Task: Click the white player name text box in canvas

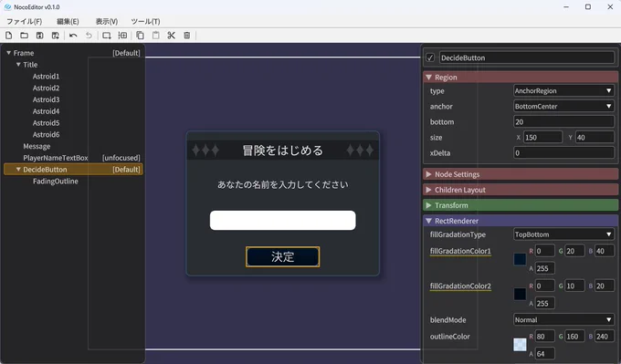Action: pyautogui.click(x=282, y=220)
